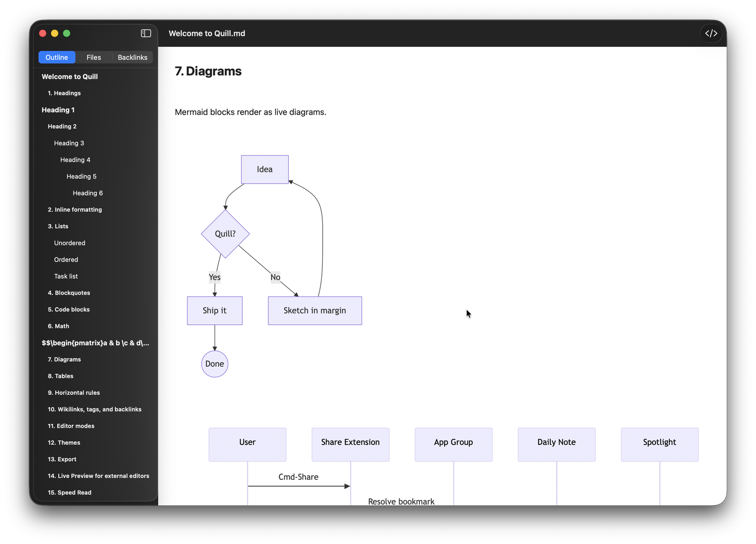The image size is (756, 544).
Task: Toggle the sidebar panel icon
Action: tap(146, 33)
